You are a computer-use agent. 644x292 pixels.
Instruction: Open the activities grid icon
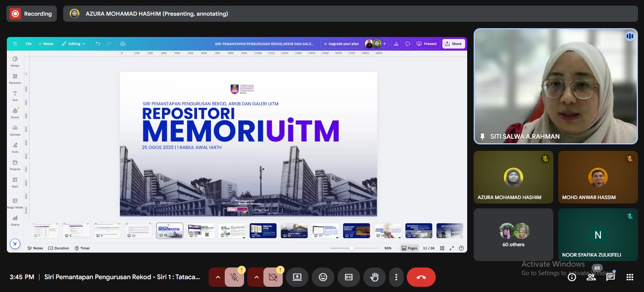[x=630, y=277]
